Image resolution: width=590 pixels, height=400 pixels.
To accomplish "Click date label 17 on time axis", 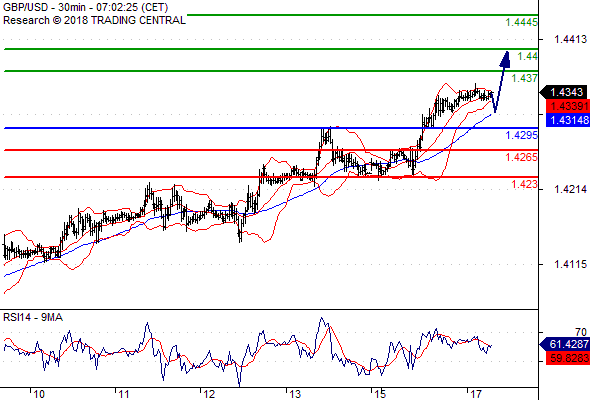I will [476, 394].
